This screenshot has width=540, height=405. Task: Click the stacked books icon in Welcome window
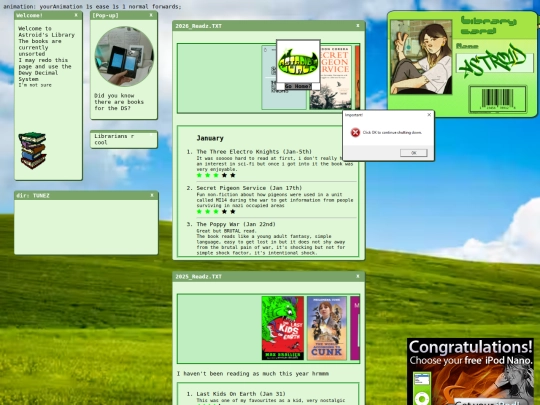pyautogui.click(x=33, y=150)
